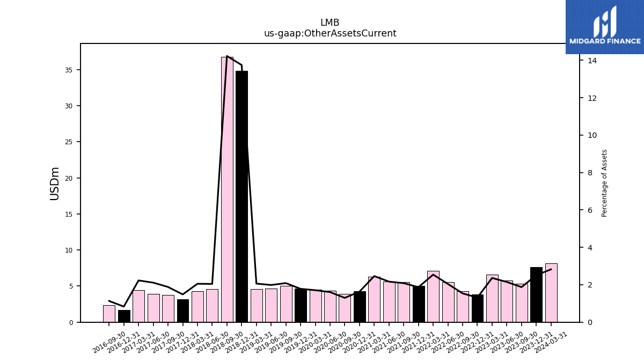Click the right axis tick label '12'
644x362 pixels.
click(x=592, y=98)
